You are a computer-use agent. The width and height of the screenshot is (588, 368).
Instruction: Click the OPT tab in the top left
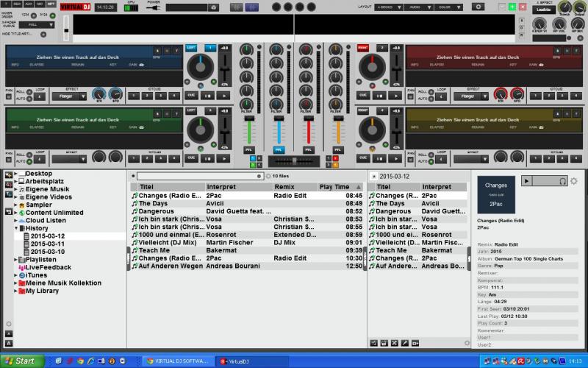(x=51, y=4)
